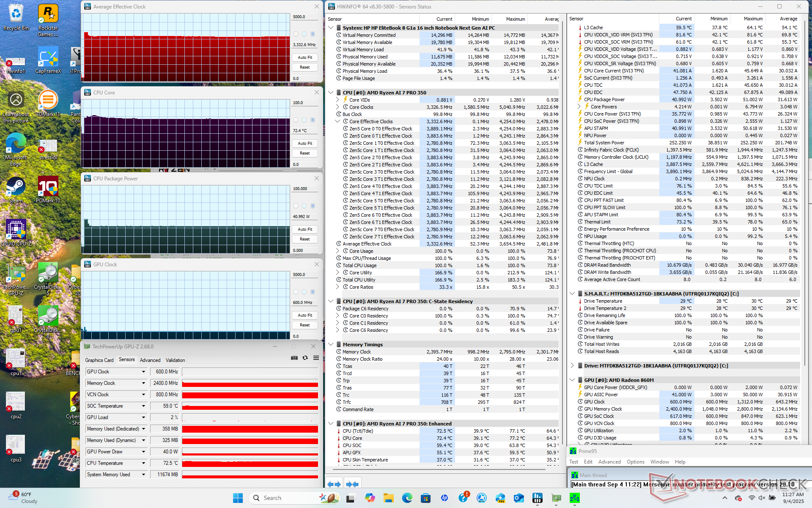The width and height of the screenshot is (812, 508).
Task: Click blue color swatch in Average Effective Clock
Action: (x=313, y=34)
